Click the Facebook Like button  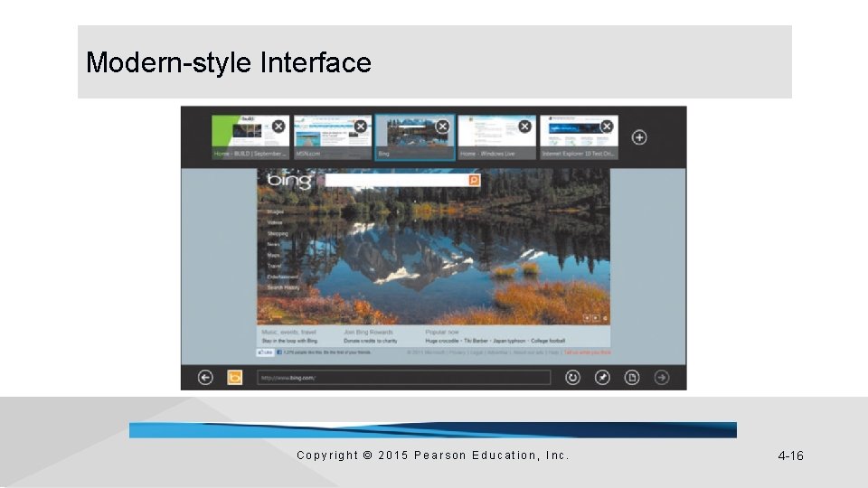[266, 352]
